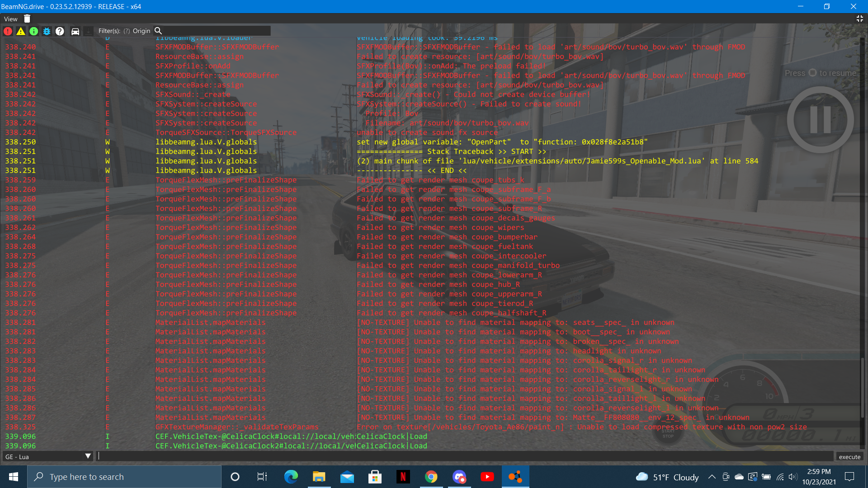Viewport: 868px width, 488px height.
Task: Open the notification action center
Action: click(x=849, y=477)
